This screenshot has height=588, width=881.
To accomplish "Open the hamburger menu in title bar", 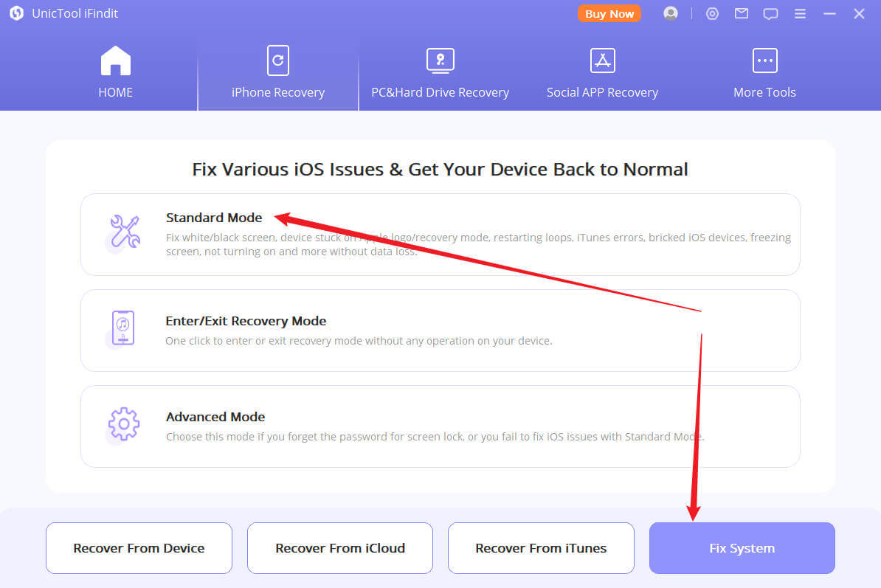I will (800, 13).
